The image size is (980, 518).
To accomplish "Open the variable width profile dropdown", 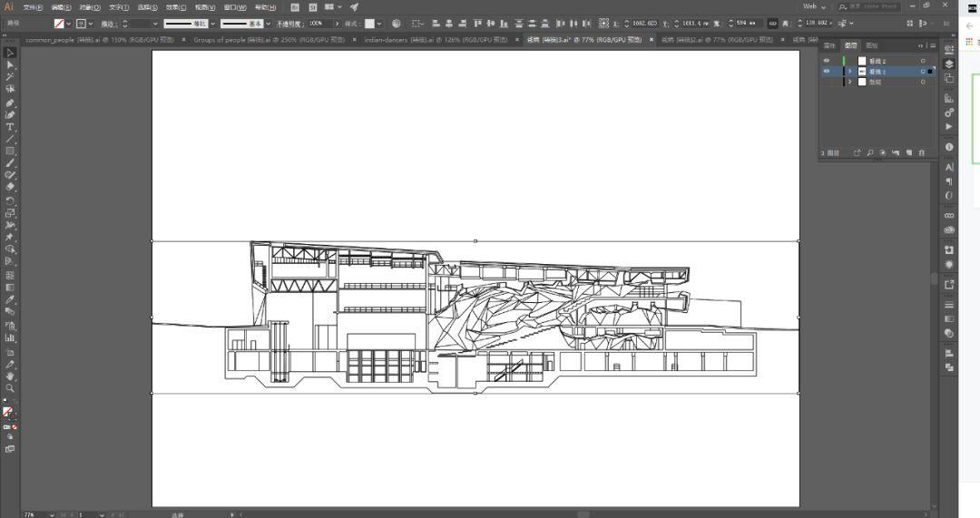I will click(213, 23).
